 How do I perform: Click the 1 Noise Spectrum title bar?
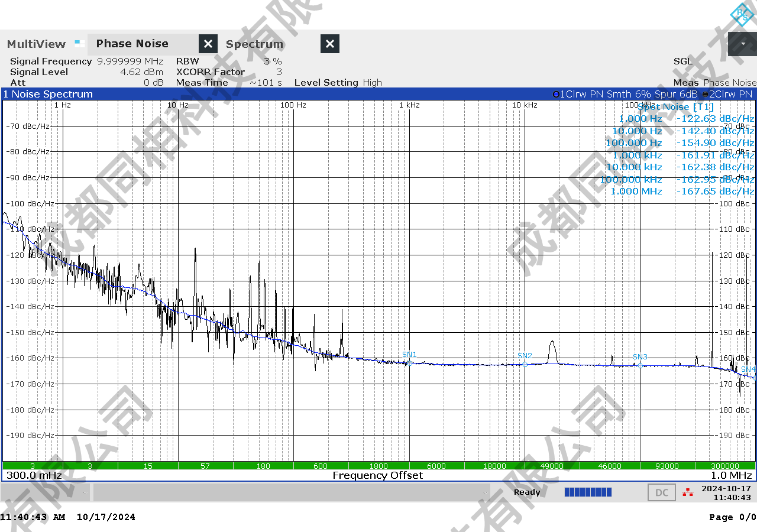pyautogui.click(x=237, y=94)
